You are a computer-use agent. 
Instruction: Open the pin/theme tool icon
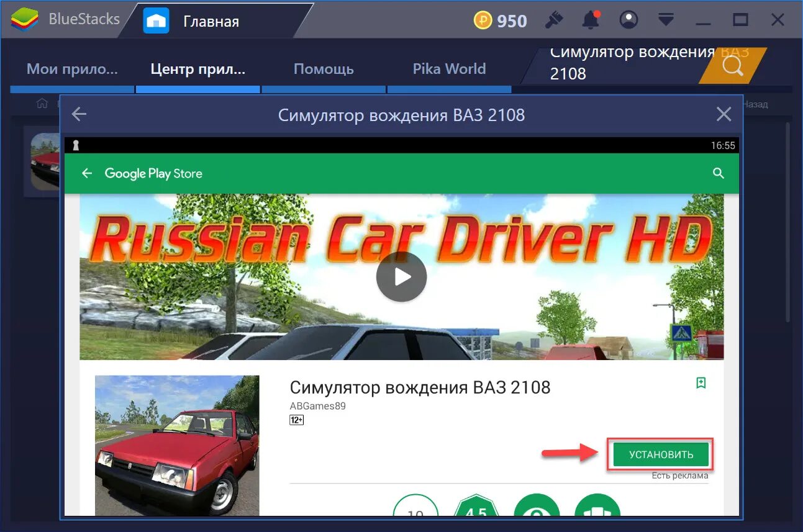point(553,20)
